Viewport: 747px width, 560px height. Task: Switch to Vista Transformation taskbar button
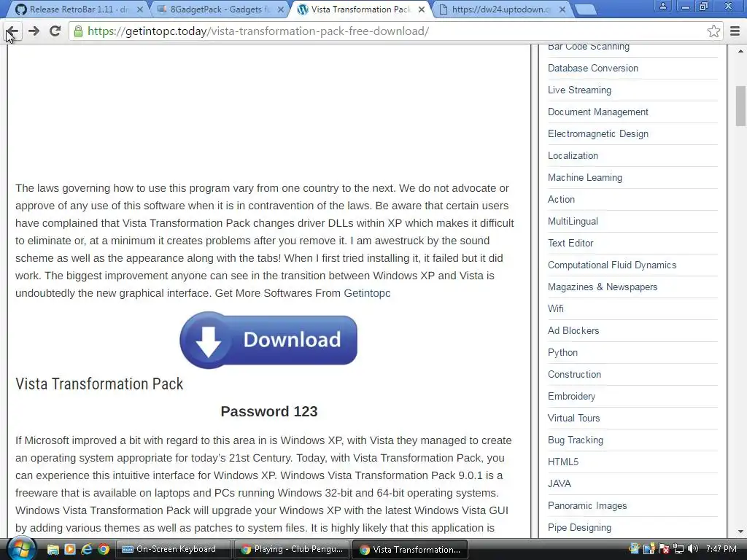(410, 550)
